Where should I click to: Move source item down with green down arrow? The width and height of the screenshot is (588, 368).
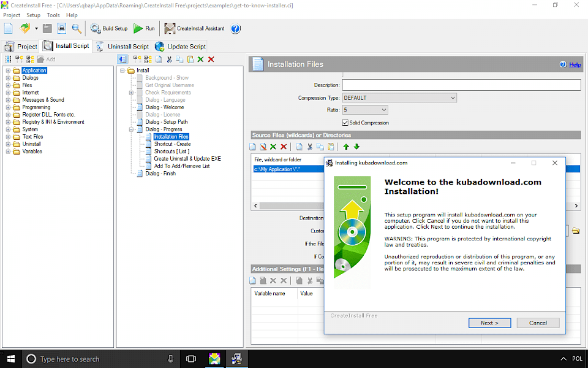356,147
